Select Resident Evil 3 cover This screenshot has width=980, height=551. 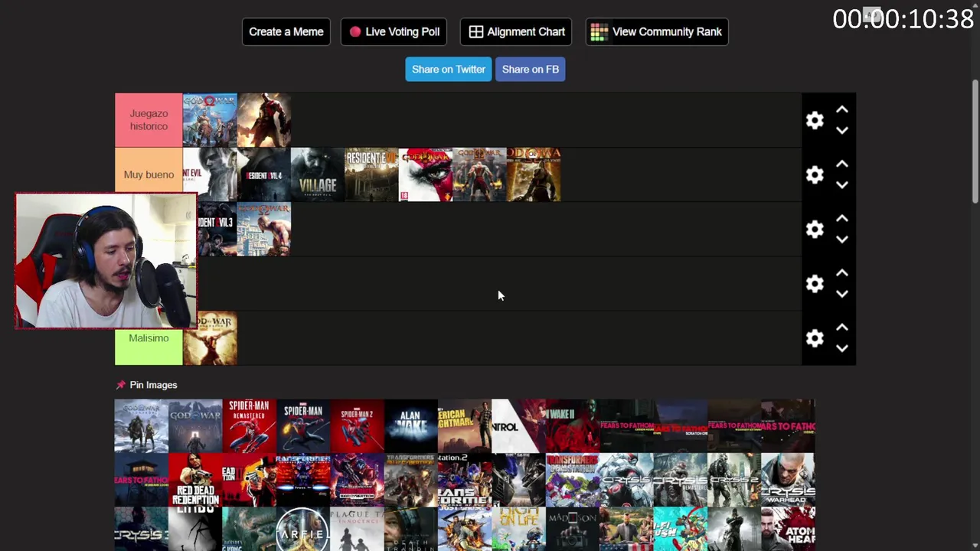pos(217,229)
